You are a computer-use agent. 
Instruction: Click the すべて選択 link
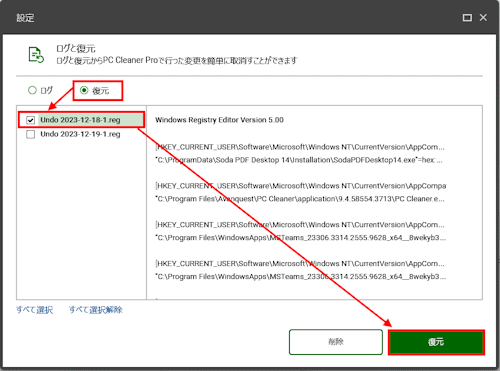35,310
